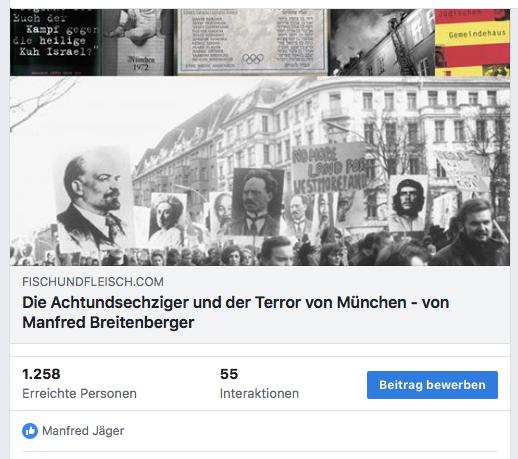Click the Olympic rings symbol on plaque
518x459 pixels.
(x=252, y=59)
